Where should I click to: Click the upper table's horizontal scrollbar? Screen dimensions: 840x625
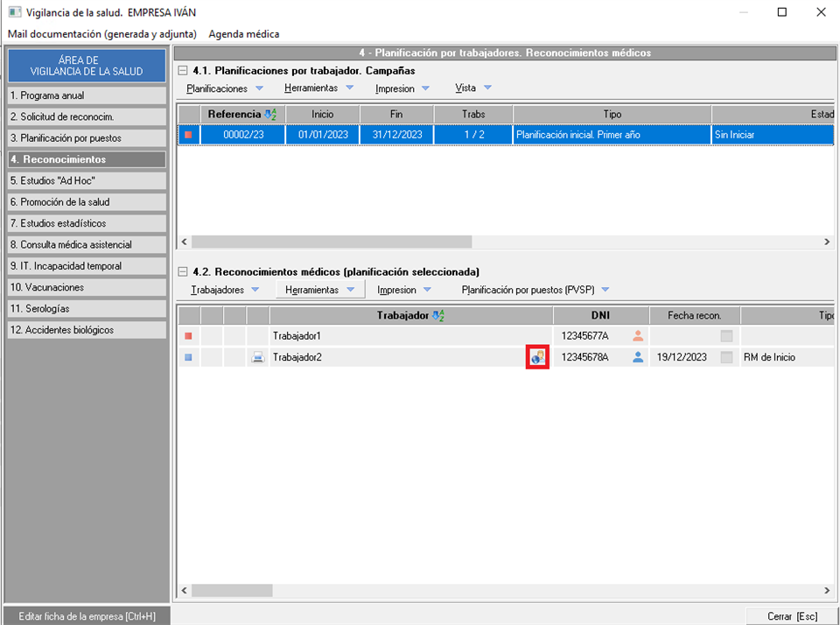click(x=332, y=242)
